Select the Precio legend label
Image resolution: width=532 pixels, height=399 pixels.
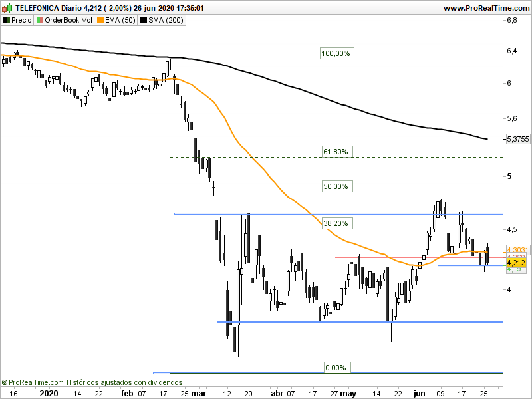tap(21, 21)
